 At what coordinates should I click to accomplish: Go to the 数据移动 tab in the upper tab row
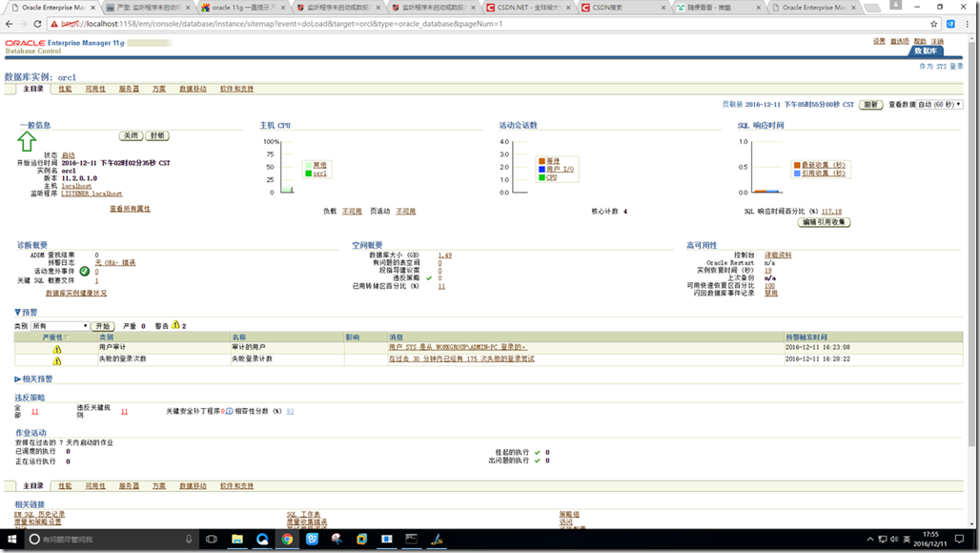tap(194, 89)
